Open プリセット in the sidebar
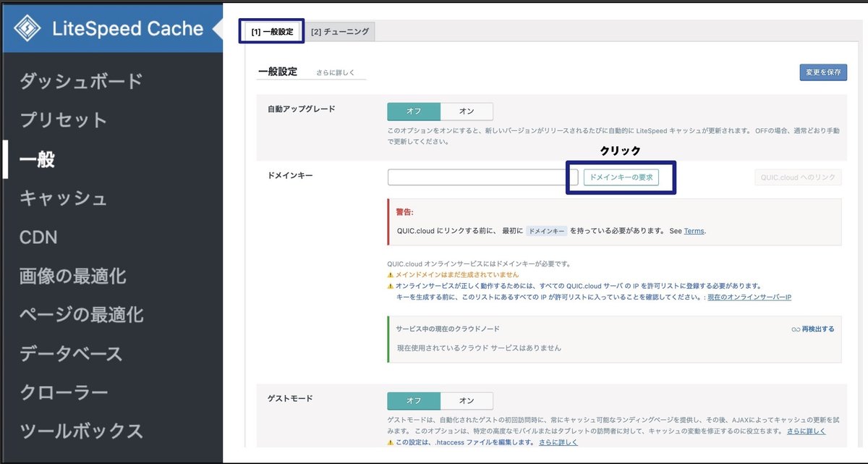The image size is (868, 464). pyautogui.click(x=64, y=120)
